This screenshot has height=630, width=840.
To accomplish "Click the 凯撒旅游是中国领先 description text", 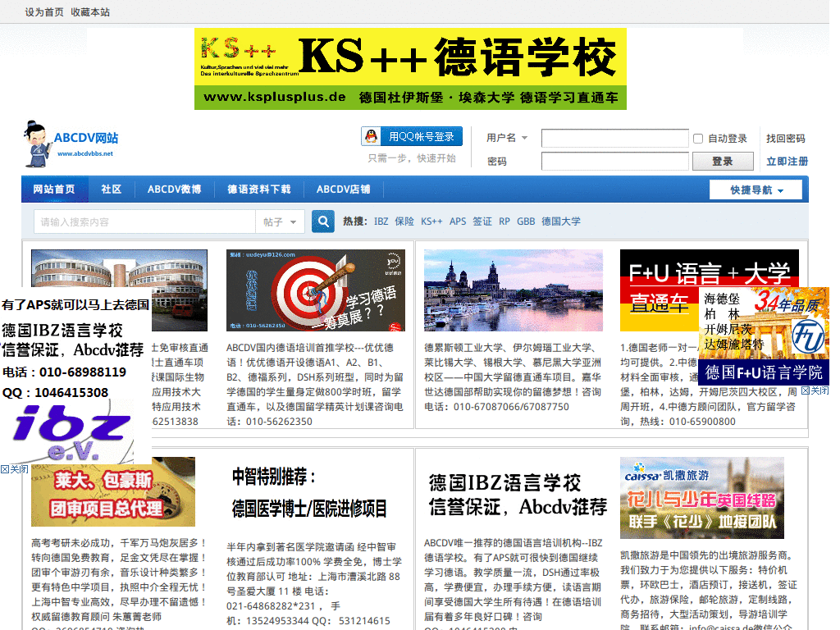I will 708,589.
